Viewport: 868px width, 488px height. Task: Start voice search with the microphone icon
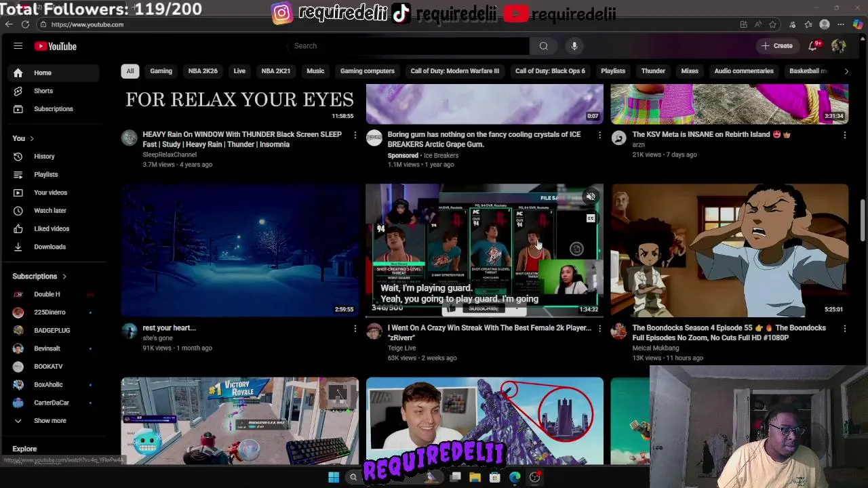[x=574, y=46]
